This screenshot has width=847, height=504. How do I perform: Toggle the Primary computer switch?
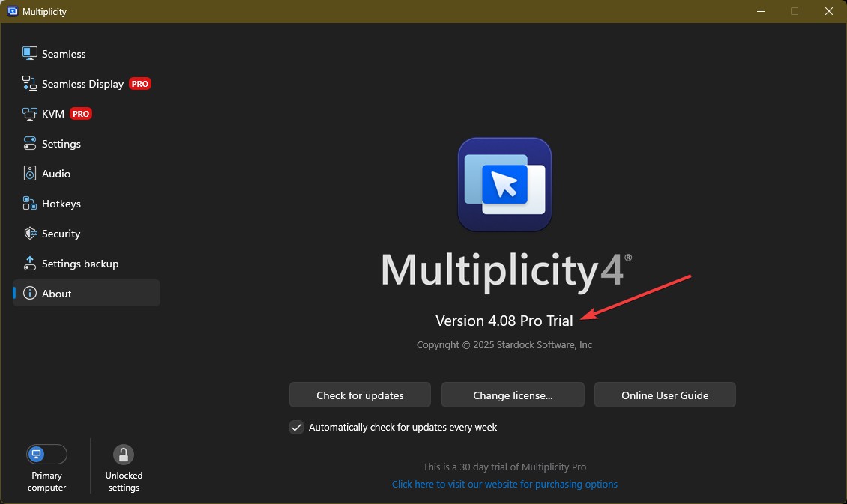[x=46, y=454]
